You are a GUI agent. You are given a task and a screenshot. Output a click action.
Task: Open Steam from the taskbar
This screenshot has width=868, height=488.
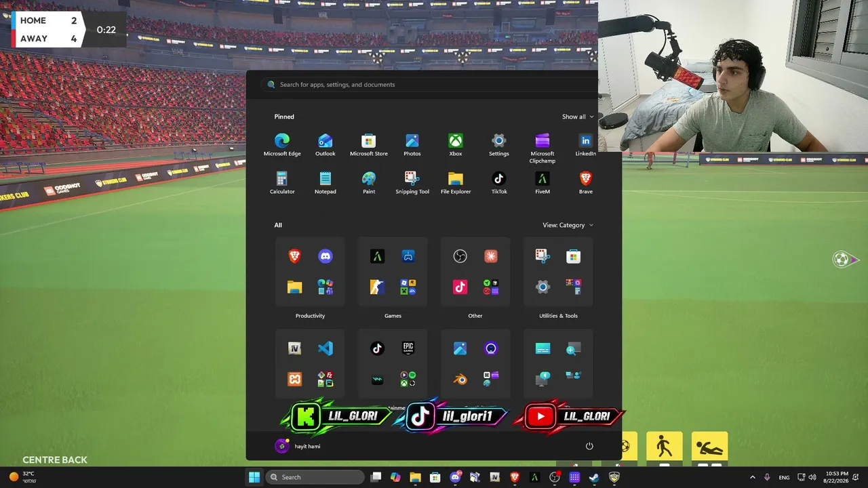pyautogui.click(x=595, y=477)
